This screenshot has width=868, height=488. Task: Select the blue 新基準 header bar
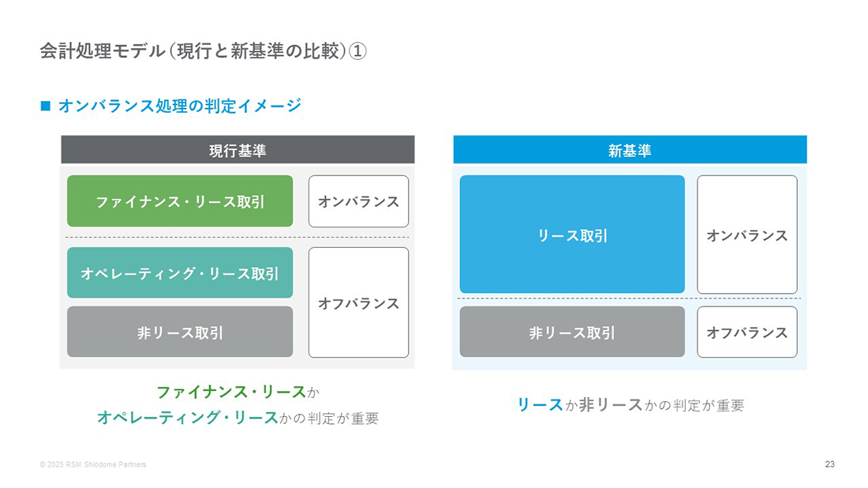630,149
